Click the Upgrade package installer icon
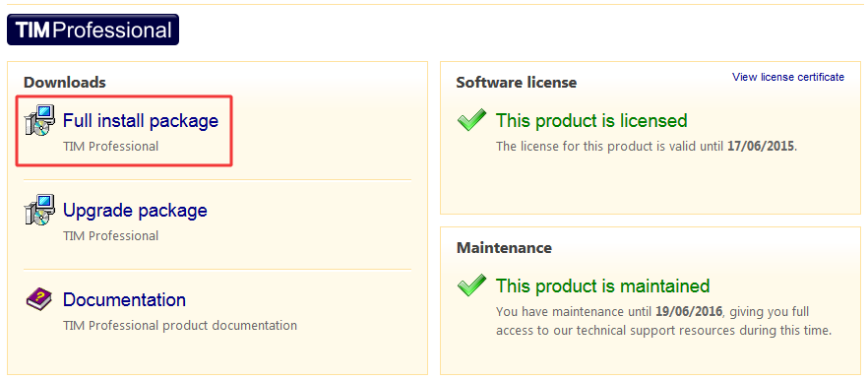868x380 pixels. coord(39,210)
